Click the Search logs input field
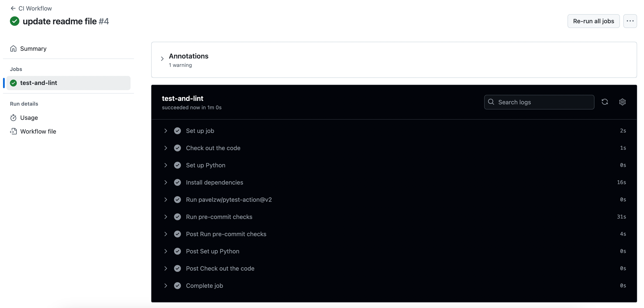Viewport: 644px width, 308px height. tap(539, 102)
